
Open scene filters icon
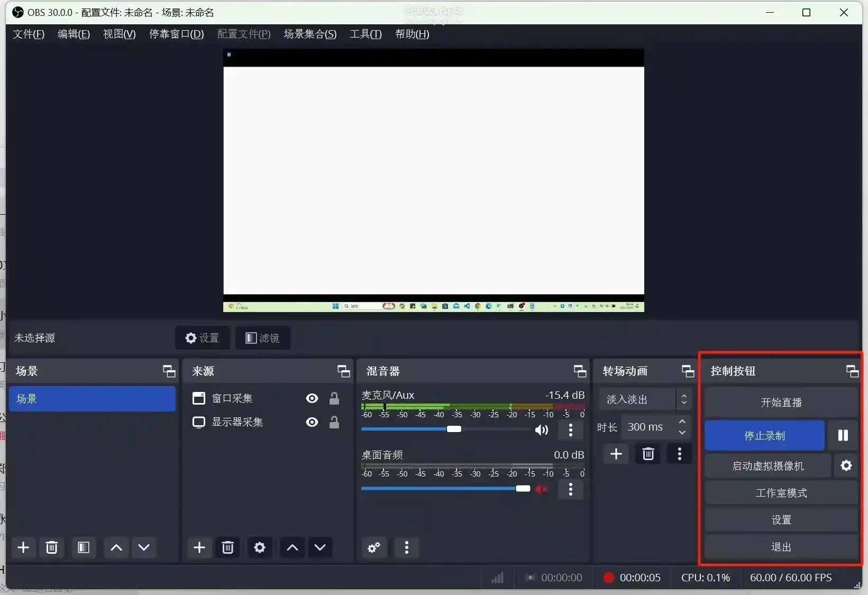[83, 547]
